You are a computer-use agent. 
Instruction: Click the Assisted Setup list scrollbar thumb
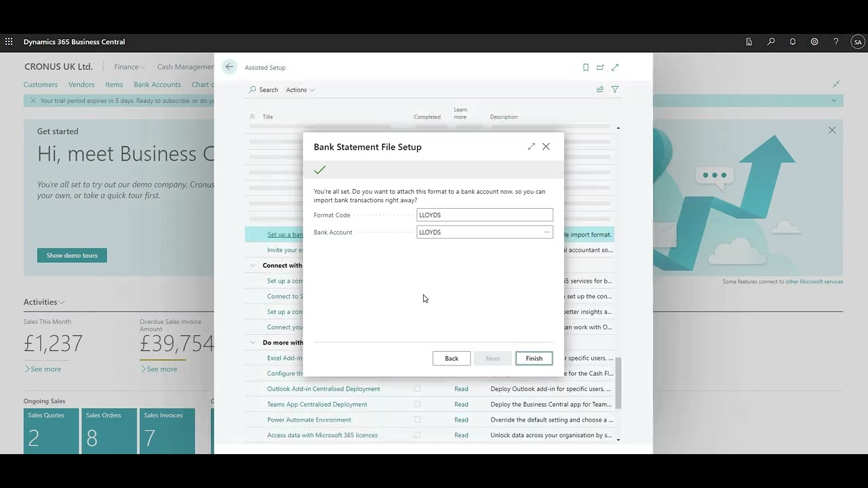(618, 383)
